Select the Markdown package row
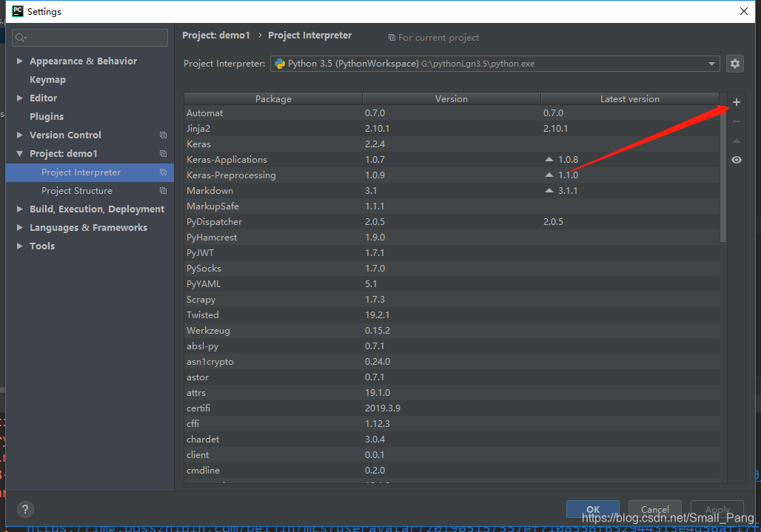This screenshot has height=532, width=761. pos(452,191)
